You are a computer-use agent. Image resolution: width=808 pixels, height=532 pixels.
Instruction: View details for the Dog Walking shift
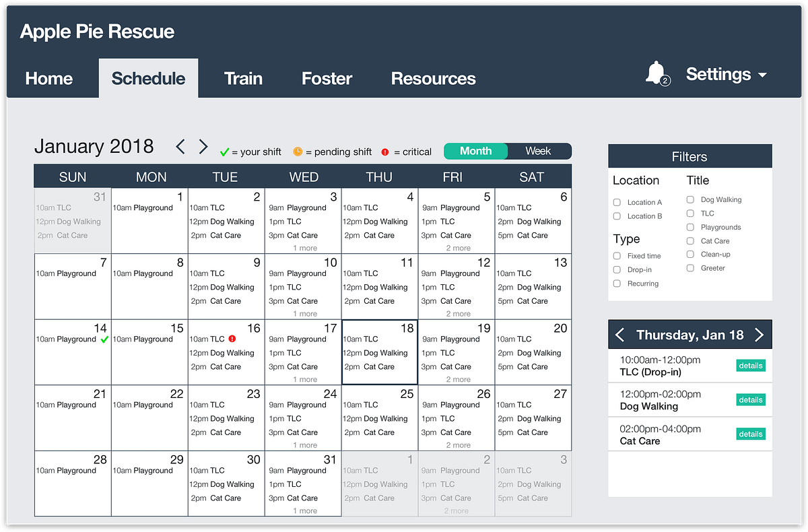click(x=750, y=400)
